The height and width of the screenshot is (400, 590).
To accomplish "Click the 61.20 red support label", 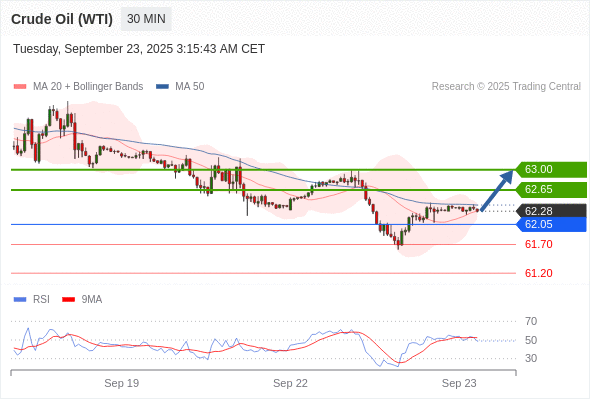I will pos(538,273).
